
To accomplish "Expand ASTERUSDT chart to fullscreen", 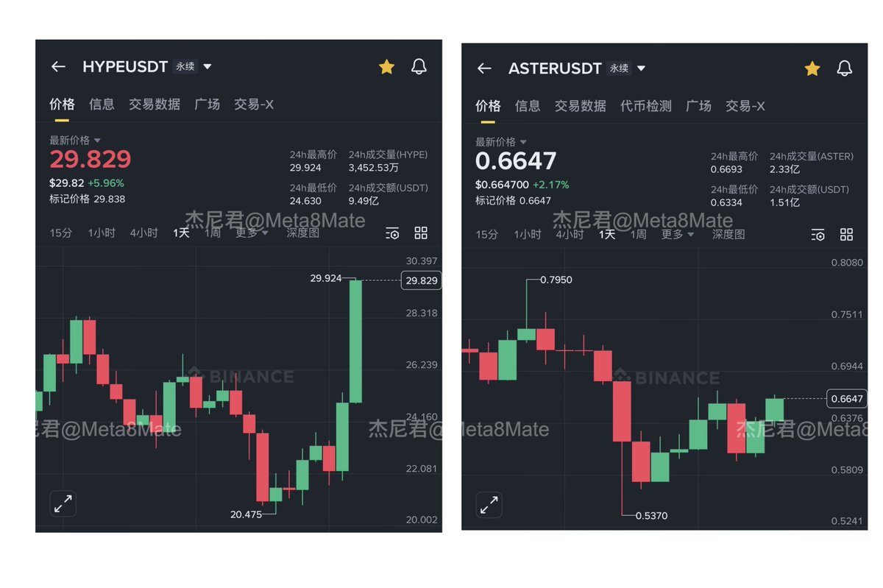I will pos(489,505).
